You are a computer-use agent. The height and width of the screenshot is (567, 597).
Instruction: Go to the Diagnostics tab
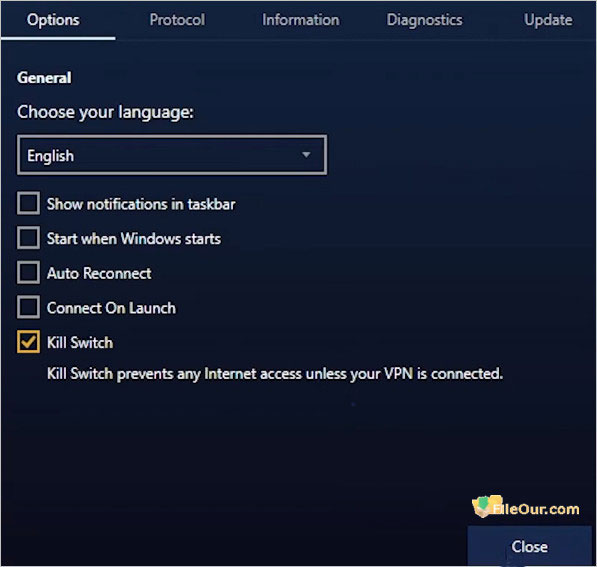[x=425, y=20]
